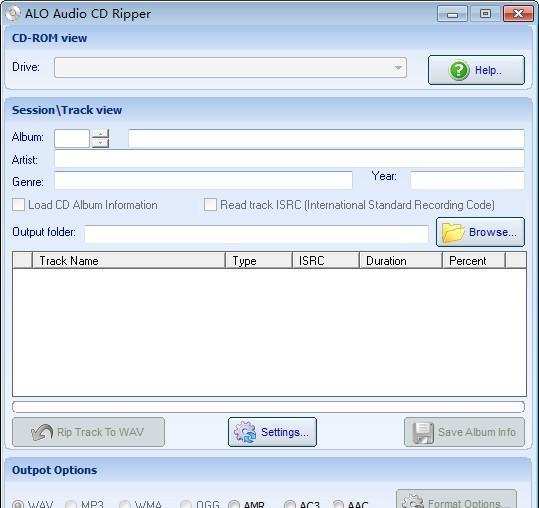Click the ISRC column header
539x508 pixels.
click(x=326, y=261)
